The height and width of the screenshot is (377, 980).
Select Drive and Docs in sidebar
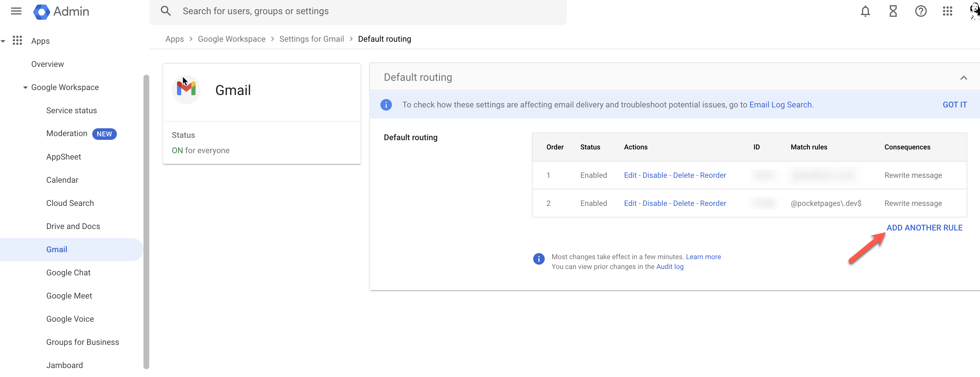click(x=73, y=226)
